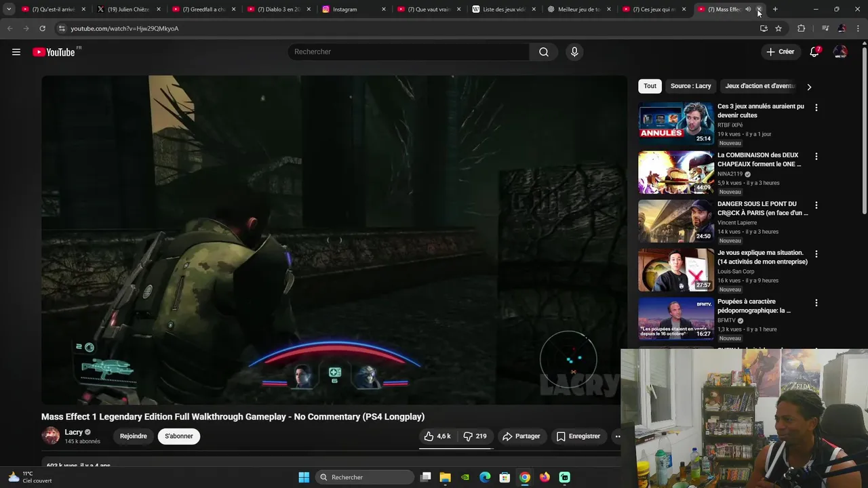
Task: Open a new browser tab
Action: (775, 9)
